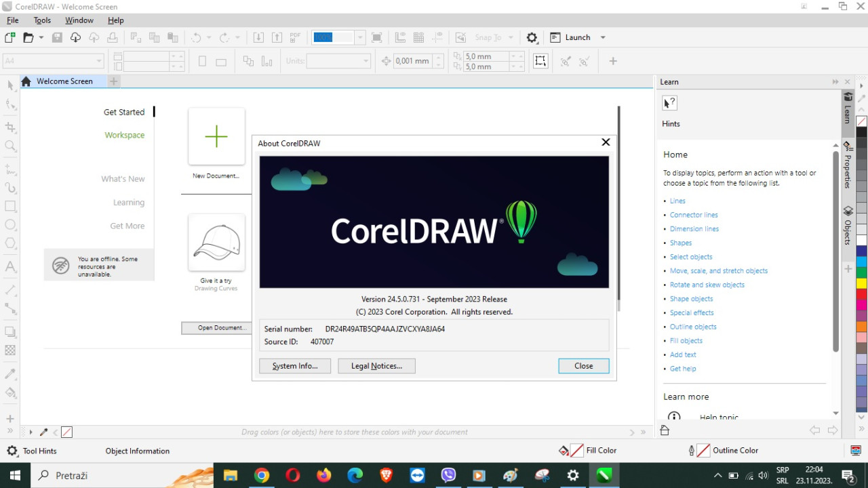The height and width of the screenshot is (488, 868).
Task: Select the Rectangle tool in the toolbox
Action: 10,206
